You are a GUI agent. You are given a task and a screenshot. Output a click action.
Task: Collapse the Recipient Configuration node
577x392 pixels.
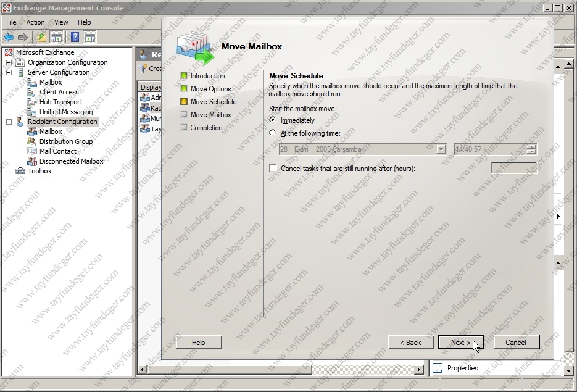tap(9, 122)
